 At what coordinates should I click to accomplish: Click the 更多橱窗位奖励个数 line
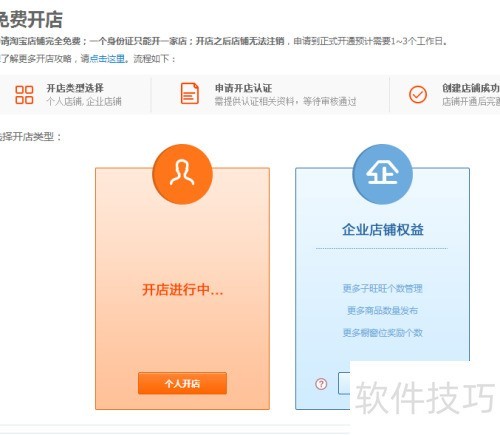coord(383,333)
